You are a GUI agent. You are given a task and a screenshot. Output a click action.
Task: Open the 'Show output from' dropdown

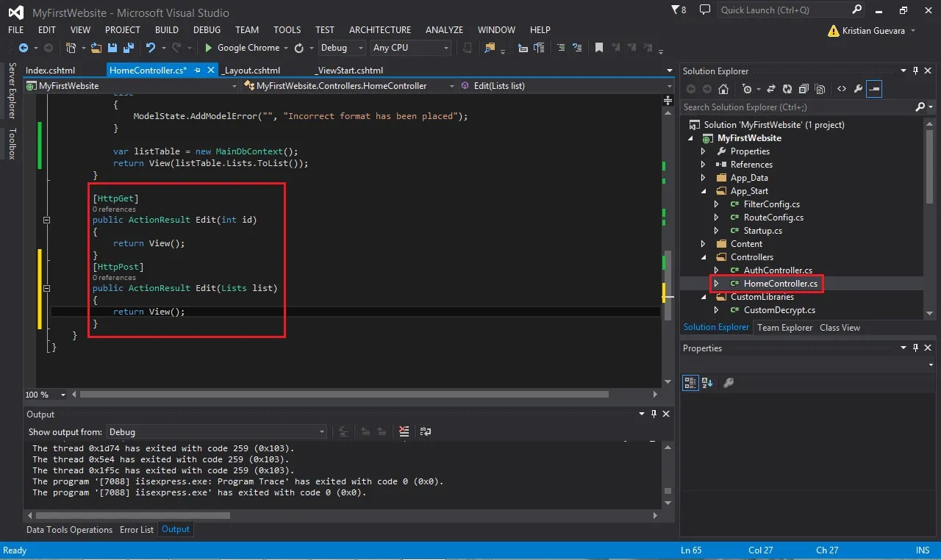pos(217,431)
